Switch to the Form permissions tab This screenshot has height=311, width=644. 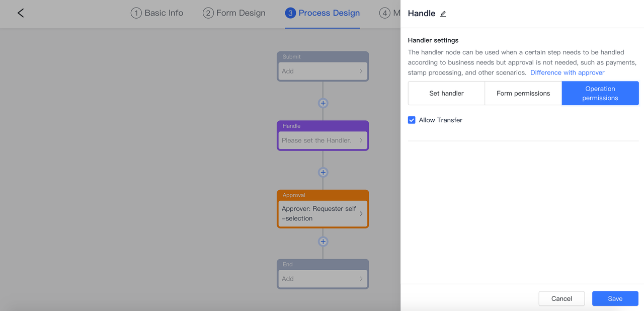tap(523, 93)
